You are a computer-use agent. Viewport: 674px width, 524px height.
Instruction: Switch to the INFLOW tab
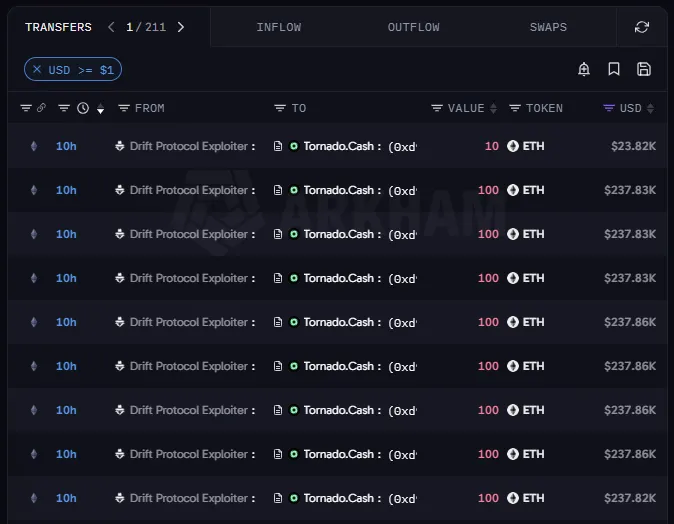click(x=279, y=27)
